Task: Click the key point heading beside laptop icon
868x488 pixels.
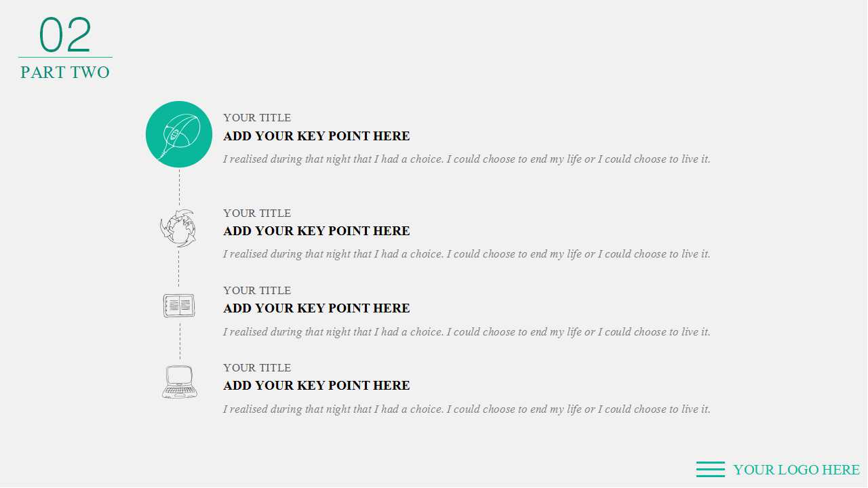Action: 317,386
